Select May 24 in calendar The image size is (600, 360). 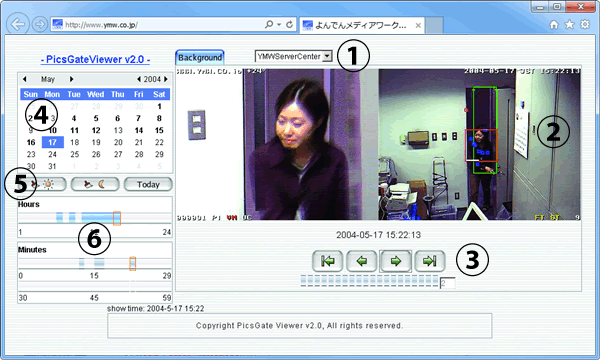pos(52,154)
